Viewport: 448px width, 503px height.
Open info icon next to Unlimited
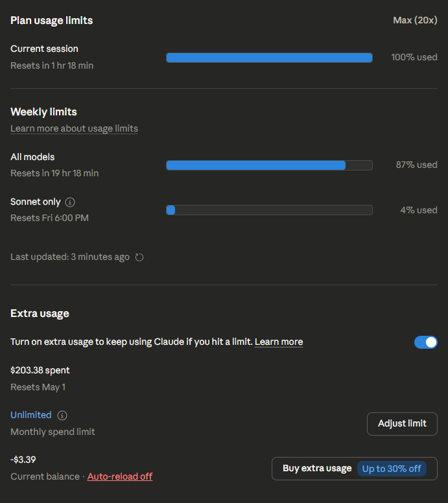[62, 415]
